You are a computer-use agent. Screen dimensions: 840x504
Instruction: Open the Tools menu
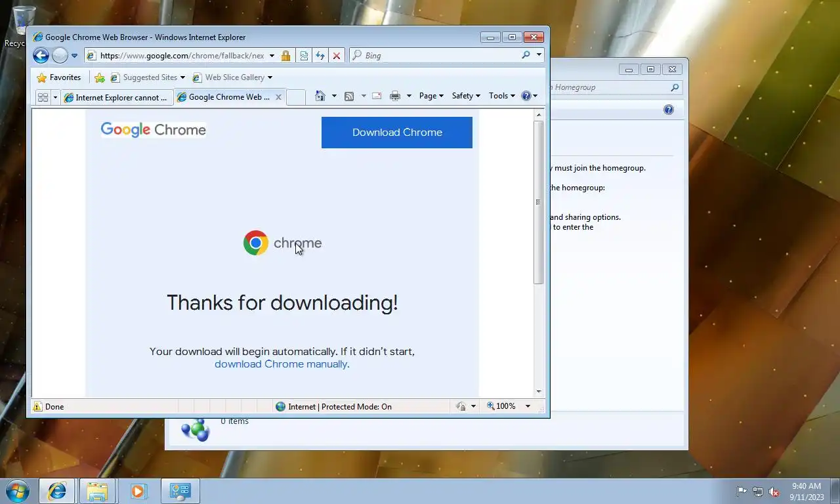click(x=501, y=96)
